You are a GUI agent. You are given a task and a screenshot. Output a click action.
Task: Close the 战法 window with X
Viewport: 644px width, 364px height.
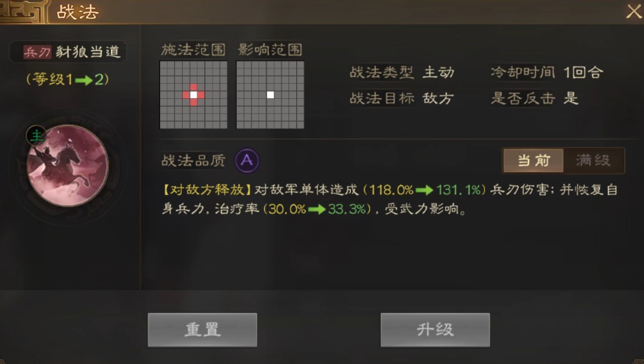point(634,11)
